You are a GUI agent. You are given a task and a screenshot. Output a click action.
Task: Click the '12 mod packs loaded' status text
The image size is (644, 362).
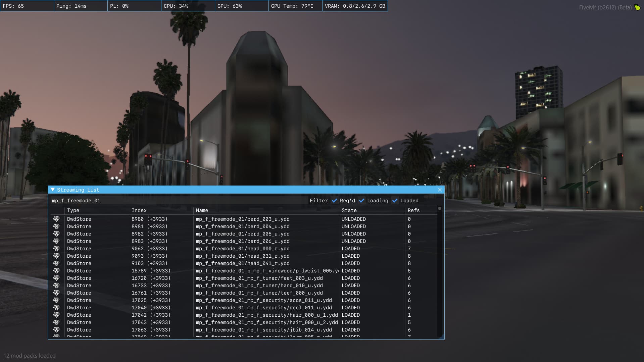[x=30, y=356]
